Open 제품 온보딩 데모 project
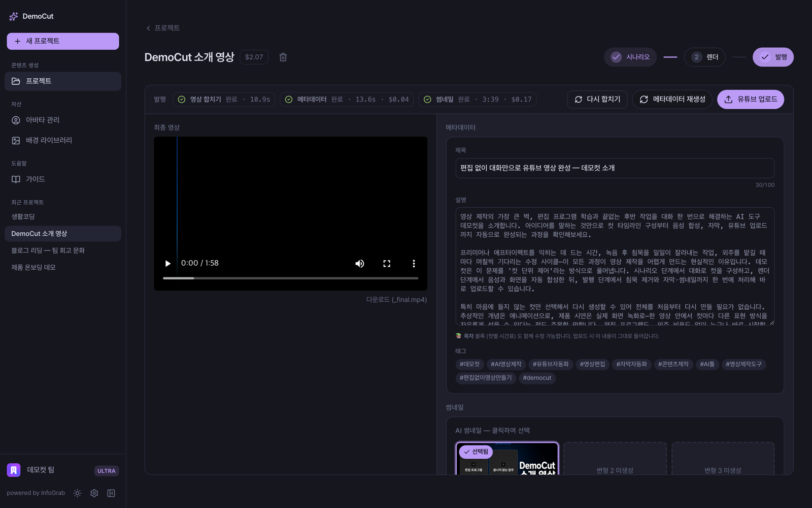This screenshot has width=812, height=508. pos(63,267)
